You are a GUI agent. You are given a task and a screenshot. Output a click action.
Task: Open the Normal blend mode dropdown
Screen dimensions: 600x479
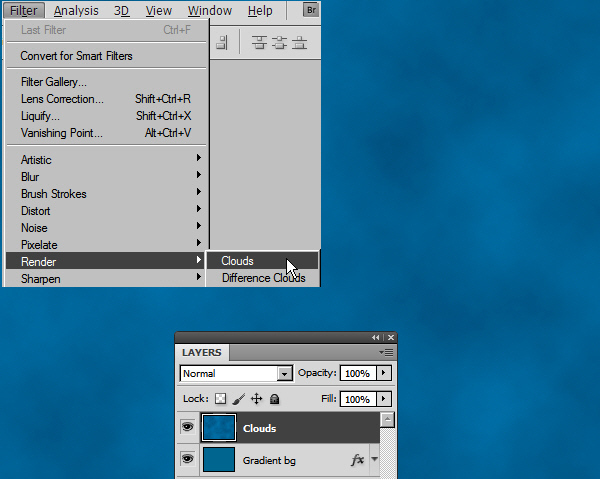click(285, 373)
